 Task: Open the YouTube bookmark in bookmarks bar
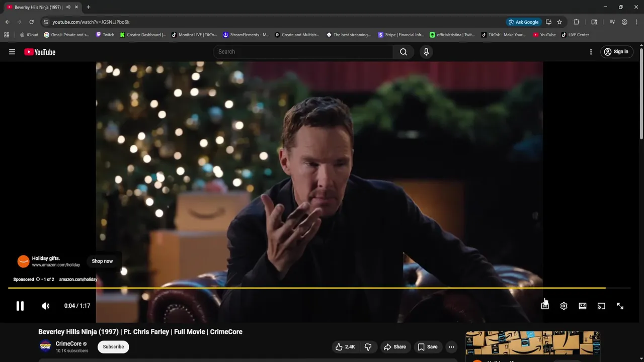tap(544, 35)
